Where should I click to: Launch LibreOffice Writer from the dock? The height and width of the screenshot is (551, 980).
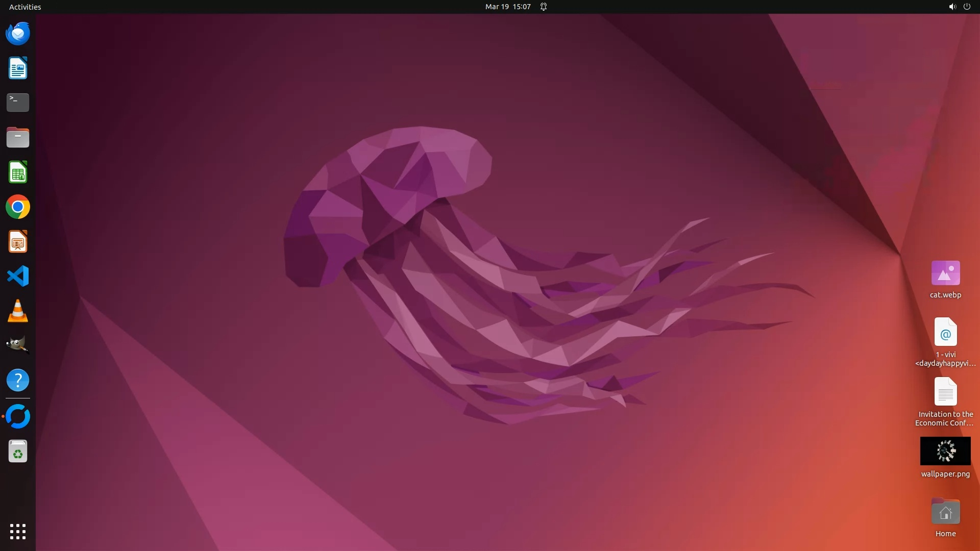(18, 68)
